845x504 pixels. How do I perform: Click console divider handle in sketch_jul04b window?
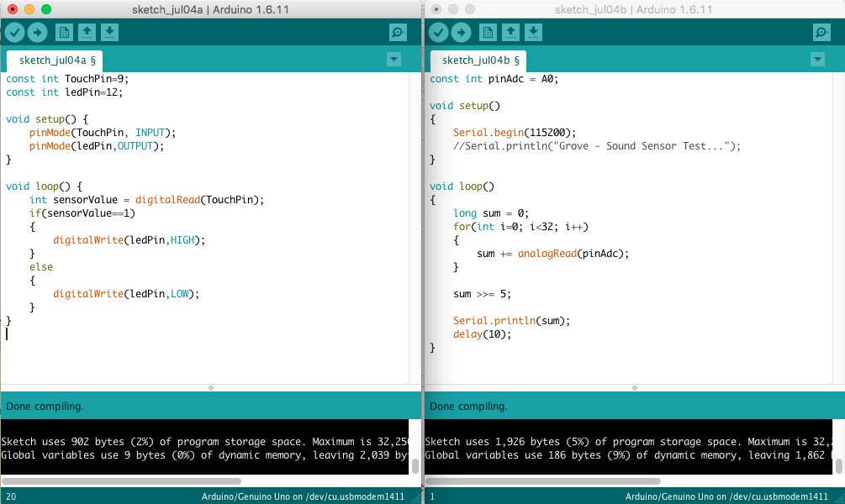click(634, 388)
